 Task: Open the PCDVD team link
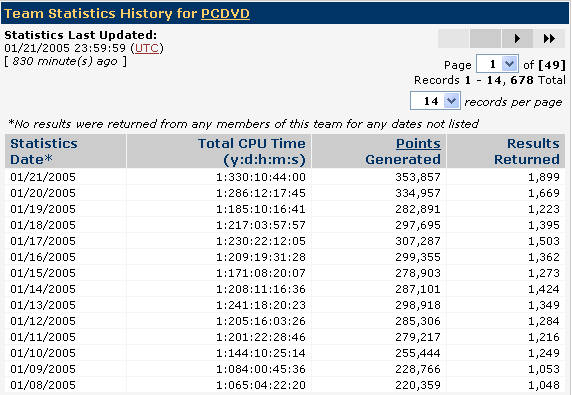(225, 13)
